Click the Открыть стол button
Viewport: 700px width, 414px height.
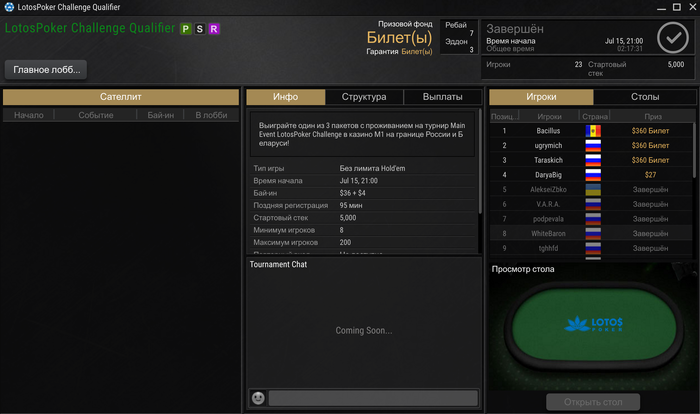(593, 402)
